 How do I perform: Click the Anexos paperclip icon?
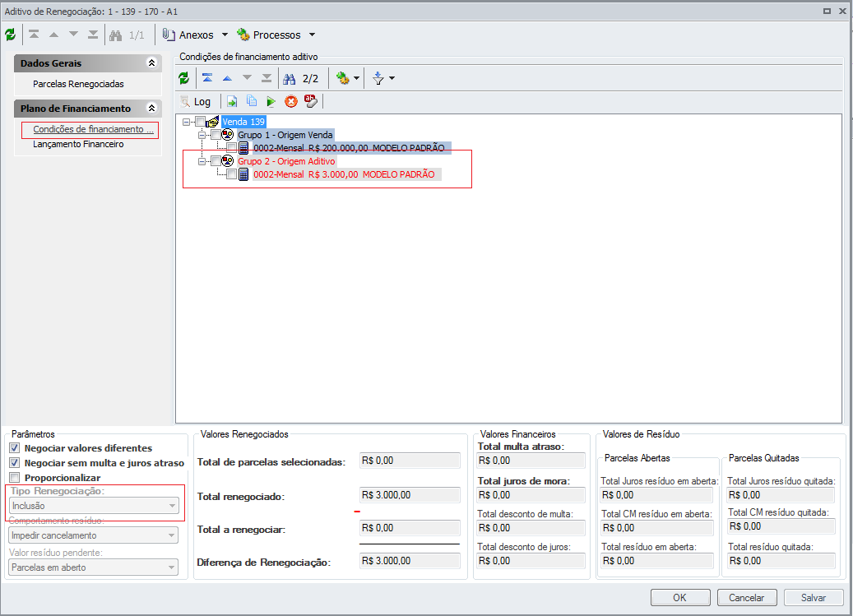[169, 35]
